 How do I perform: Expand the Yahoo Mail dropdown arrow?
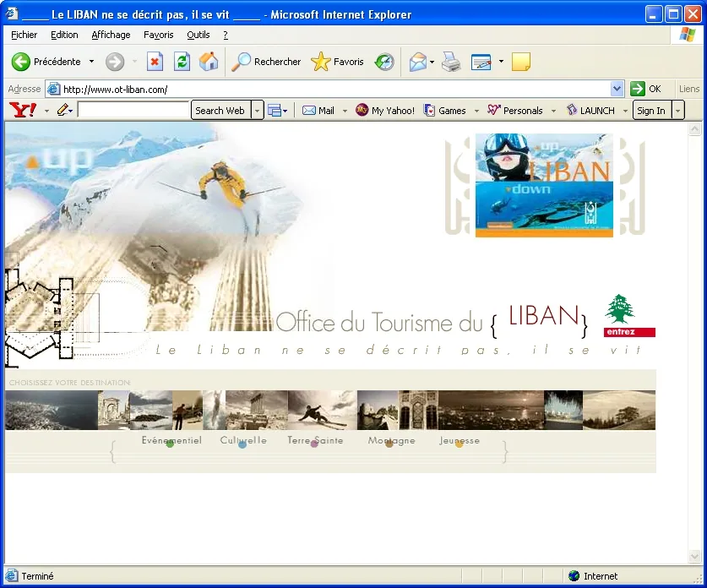(x=345, y=111)
